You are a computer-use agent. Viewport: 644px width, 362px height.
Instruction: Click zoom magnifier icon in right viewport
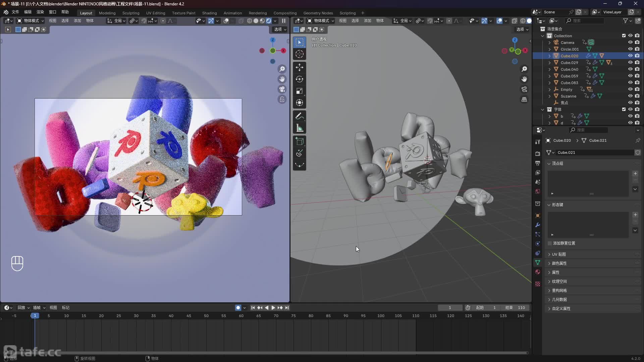pyautogui.click(x=524, y=69)
